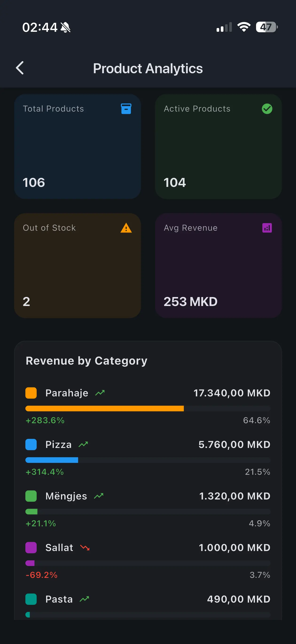Tap Pizza upward trend arrow icon
Viewport: 296px width, 644px height.
click(83, 444)
